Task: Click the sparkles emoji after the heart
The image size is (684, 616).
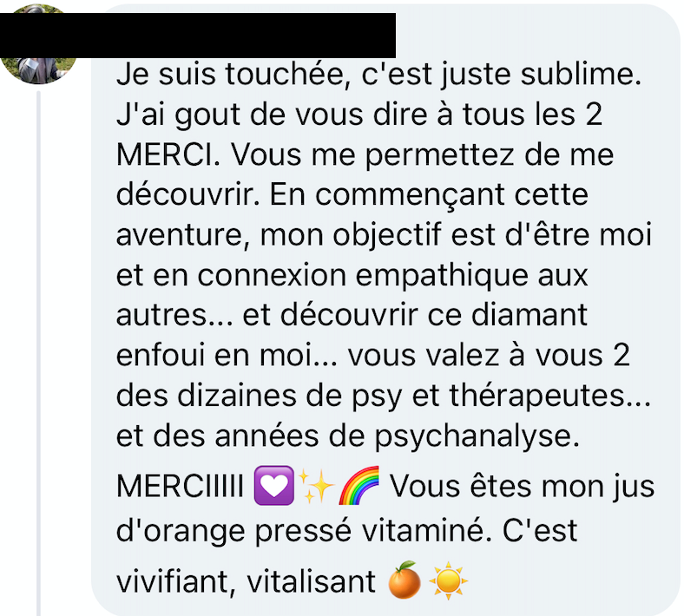Action: coord(317,487)
